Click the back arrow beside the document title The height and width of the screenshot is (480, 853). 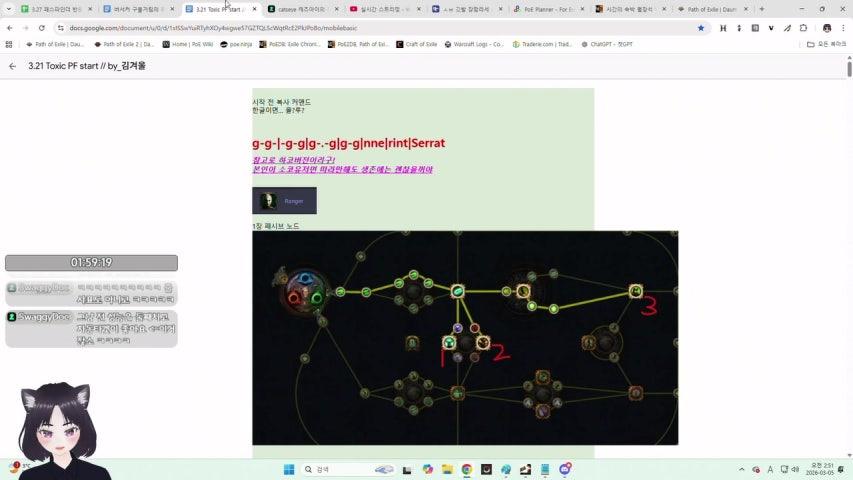(x=12, y=66)
